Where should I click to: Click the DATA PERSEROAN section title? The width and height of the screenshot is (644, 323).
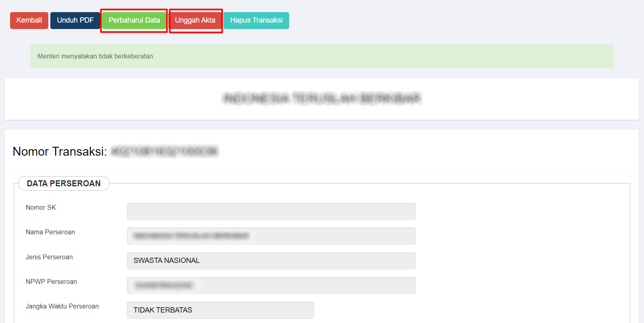pos(64,183)
